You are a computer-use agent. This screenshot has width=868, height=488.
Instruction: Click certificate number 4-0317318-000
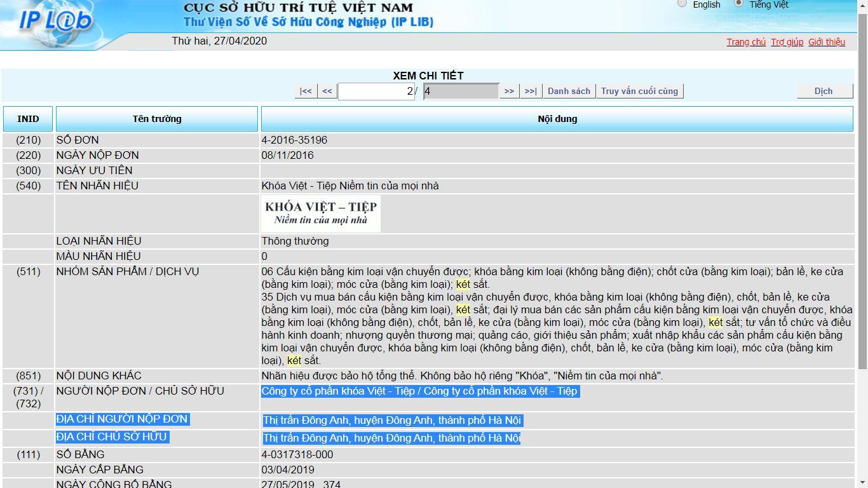(297, 454)
